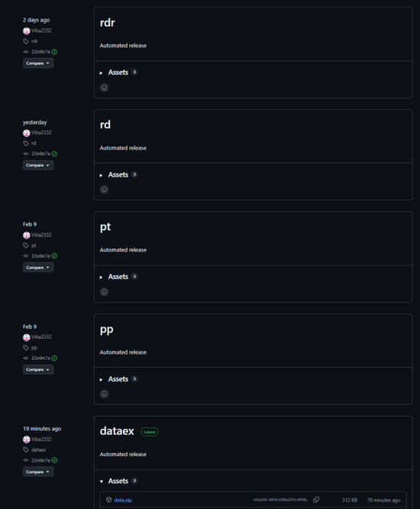The height and width of the screenshot is (509, 420).
Task: Click the green check status of the rdr commit
Action: [54, 52]
